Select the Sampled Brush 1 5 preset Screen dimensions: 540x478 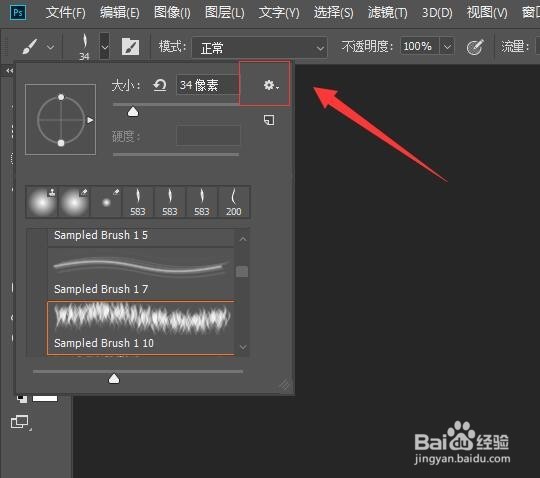tap(141, 237)
